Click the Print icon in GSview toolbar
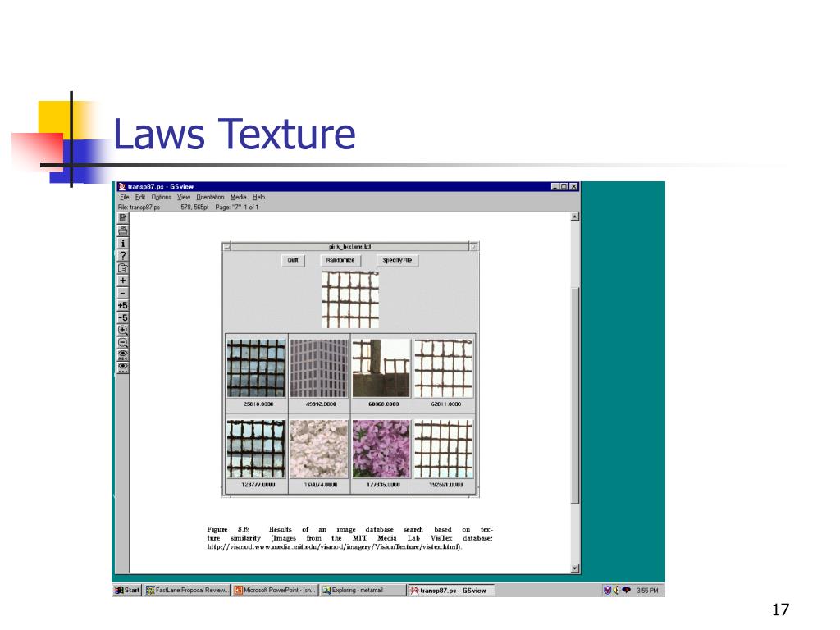The image size is (840, 630). pyautogui.click(x=123, y=231)
